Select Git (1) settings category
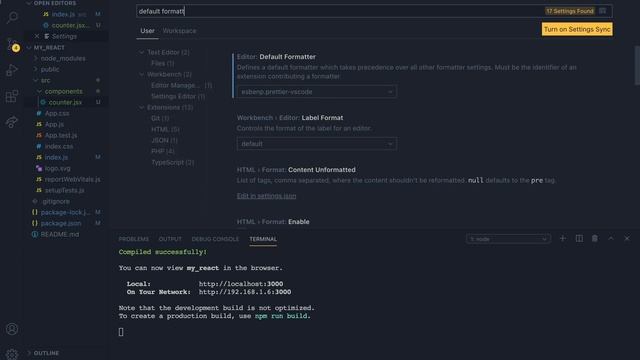This screenshot has height=360, width=640. [x=160, y=118]
